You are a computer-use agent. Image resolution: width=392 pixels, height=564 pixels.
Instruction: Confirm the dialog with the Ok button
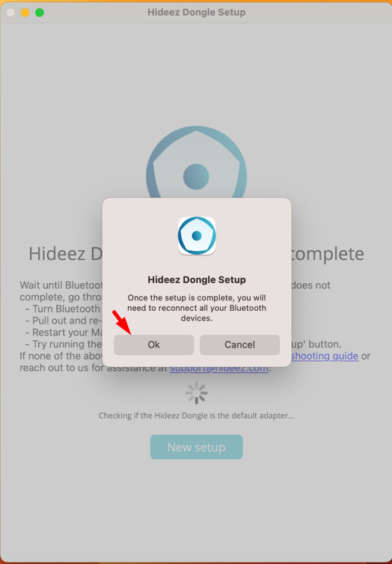(x=154, y=345)
